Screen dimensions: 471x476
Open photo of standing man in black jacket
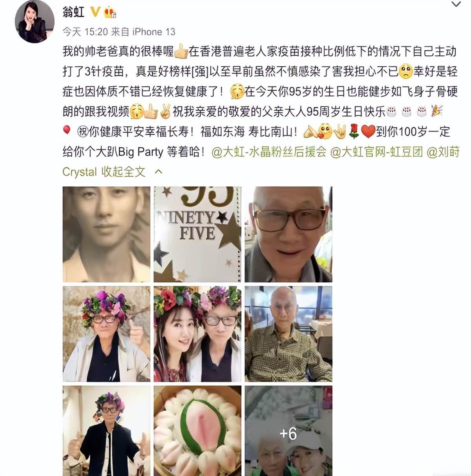pos(106,431)
